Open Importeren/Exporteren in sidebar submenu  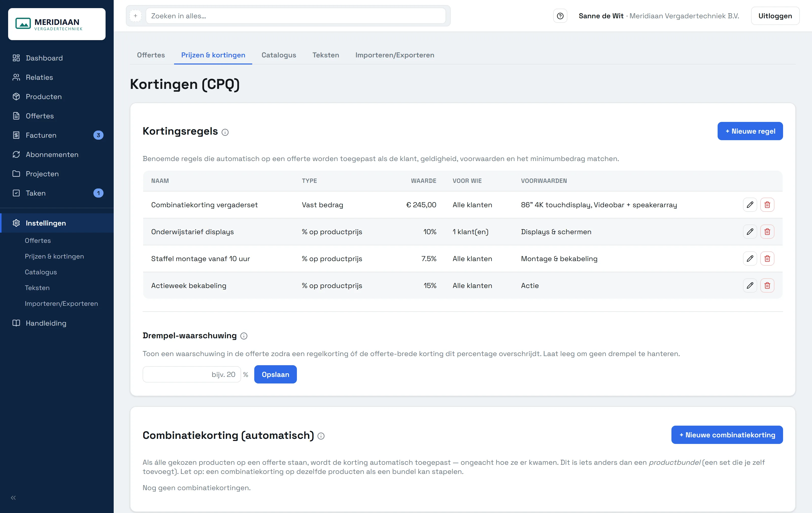click(61, 303)
